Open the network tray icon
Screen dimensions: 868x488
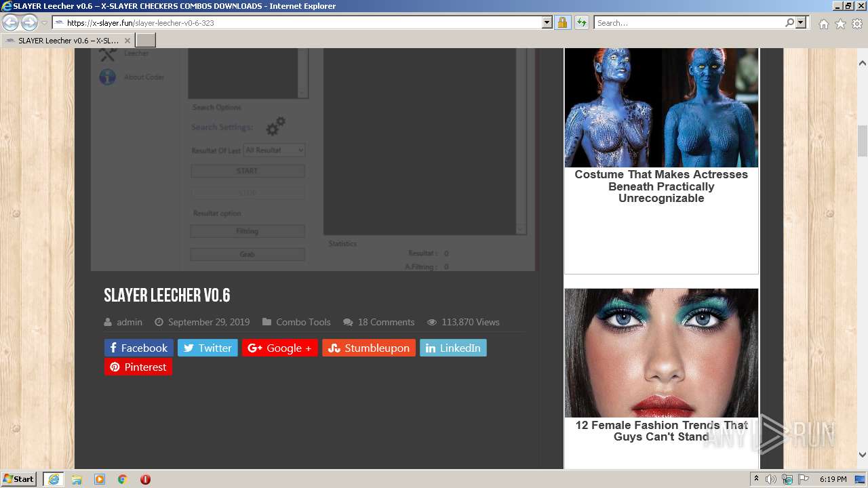point(787,479)
